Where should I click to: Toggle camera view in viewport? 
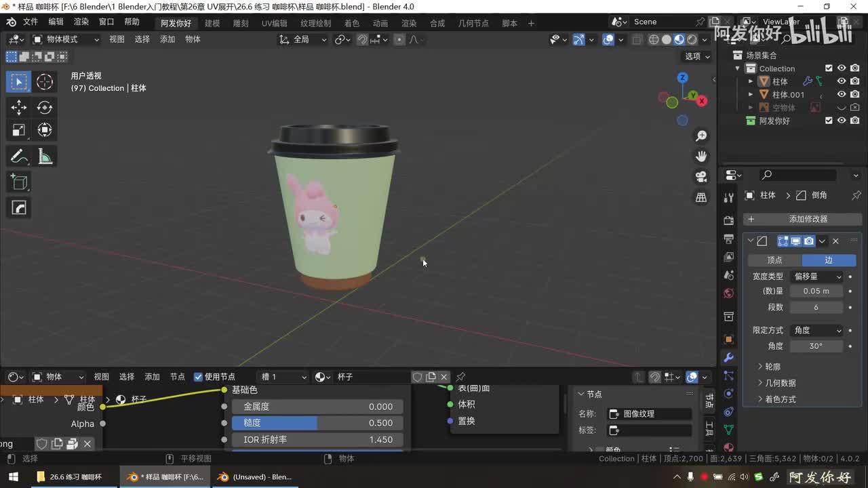(x=701, y=177)
